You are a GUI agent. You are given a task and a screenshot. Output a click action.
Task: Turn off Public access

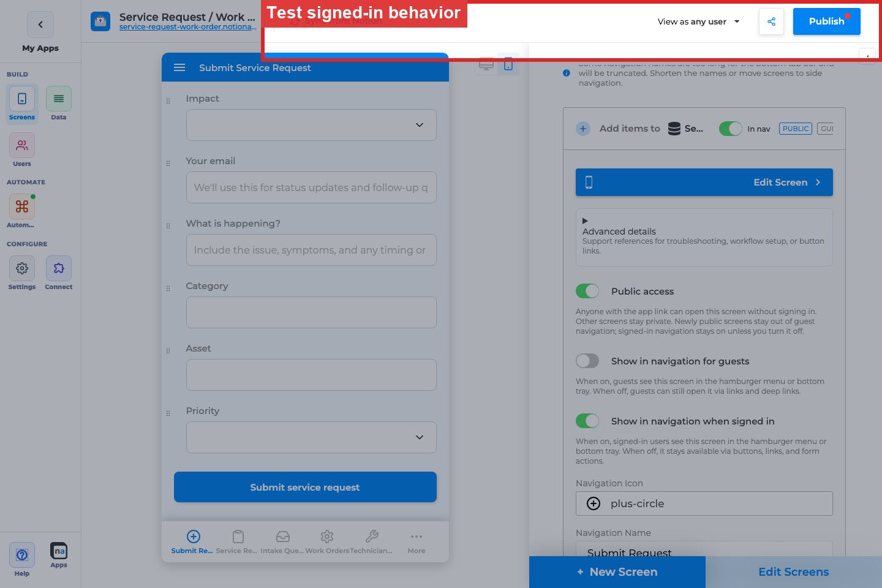point(587,291)
